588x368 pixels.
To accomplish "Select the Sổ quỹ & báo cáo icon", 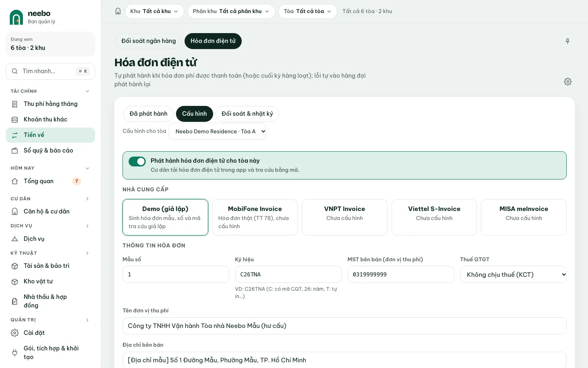I will [x=15, y=151].
